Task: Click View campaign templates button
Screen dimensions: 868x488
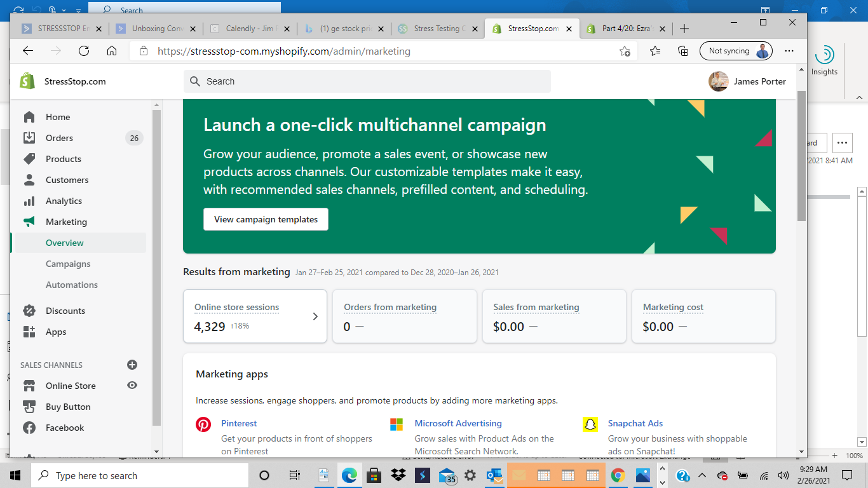Action: 266,219
